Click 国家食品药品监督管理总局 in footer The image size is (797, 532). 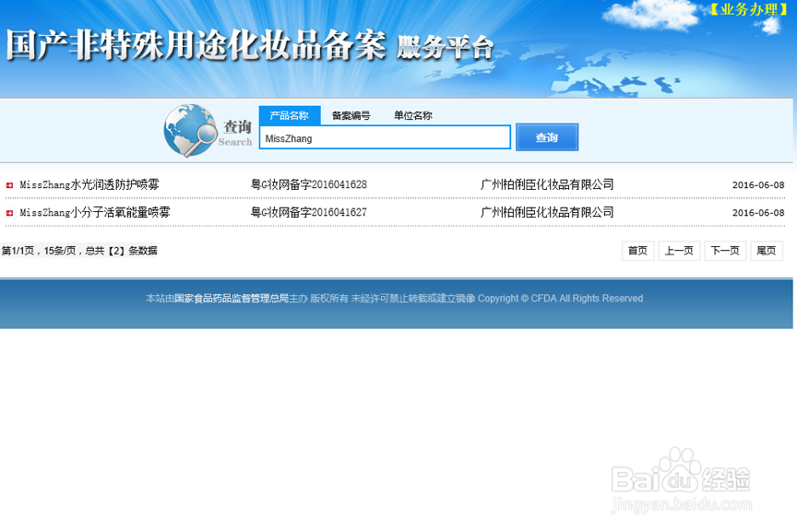coord(232,298)
